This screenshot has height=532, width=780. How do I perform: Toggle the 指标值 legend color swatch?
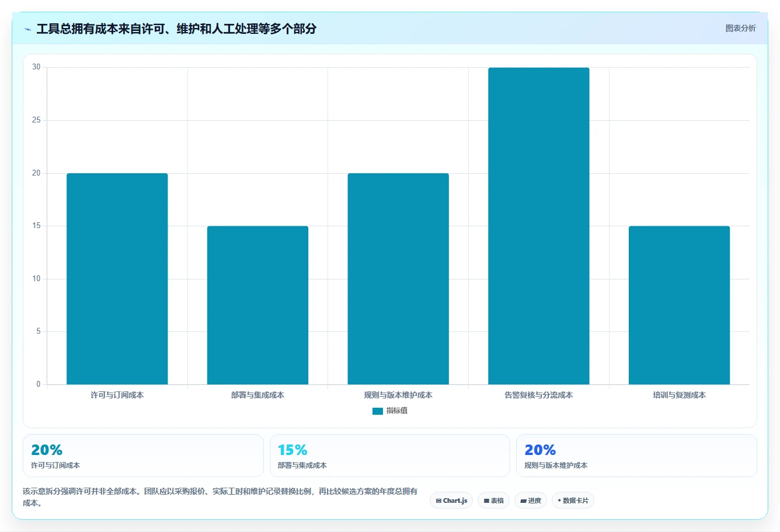[378, 411]
